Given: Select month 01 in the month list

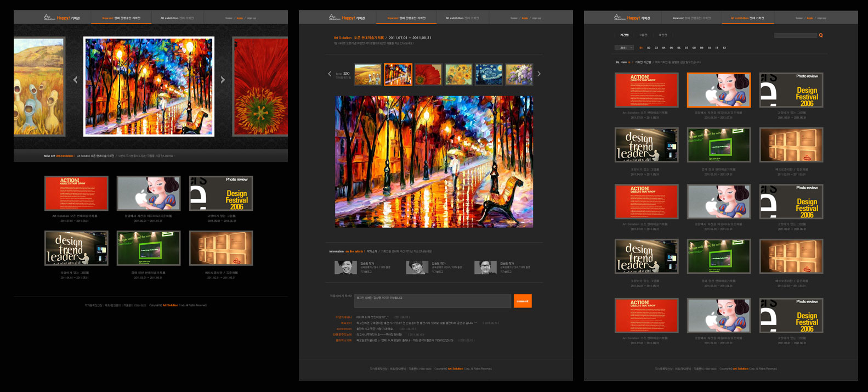Looking at the screenshot, I should (x=641, y=48).
